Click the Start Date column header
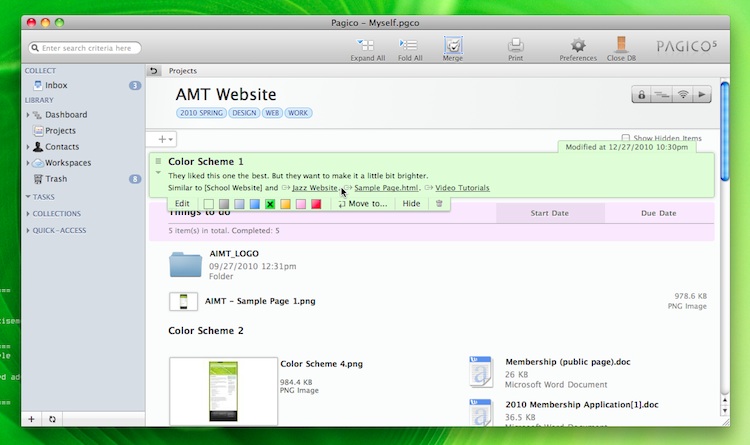The height and width of the screenshot is (445, 750). click(x=550, y=213)
